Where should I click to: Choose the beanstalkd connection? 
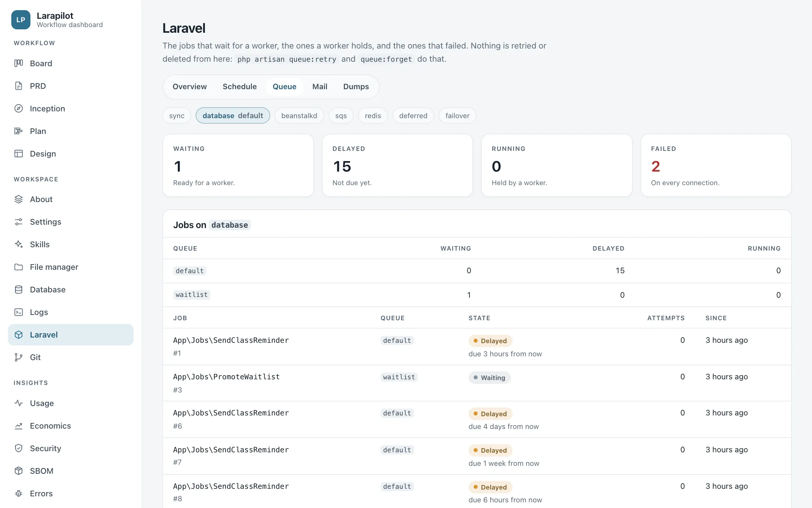click(299, 116)
